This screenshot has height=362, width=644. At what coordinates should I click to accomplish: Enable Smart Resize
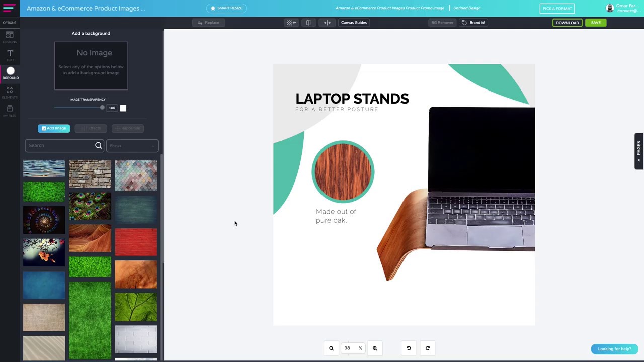click(226, 8)
